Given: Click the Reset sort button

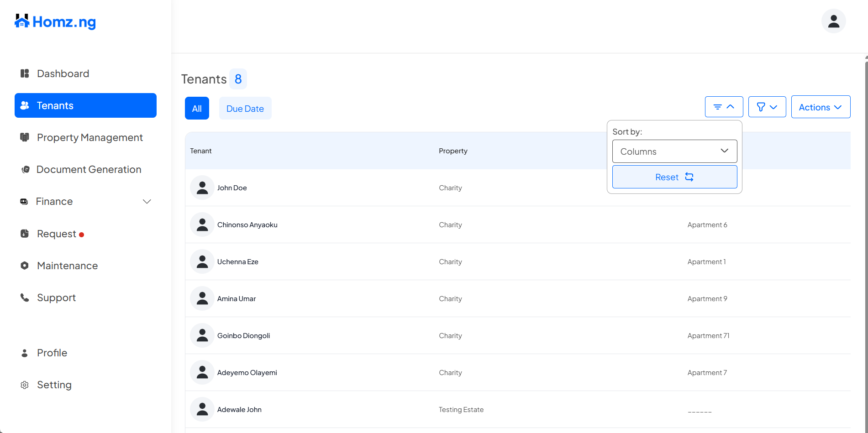Looking at the screenshot, I should point(675,177).
